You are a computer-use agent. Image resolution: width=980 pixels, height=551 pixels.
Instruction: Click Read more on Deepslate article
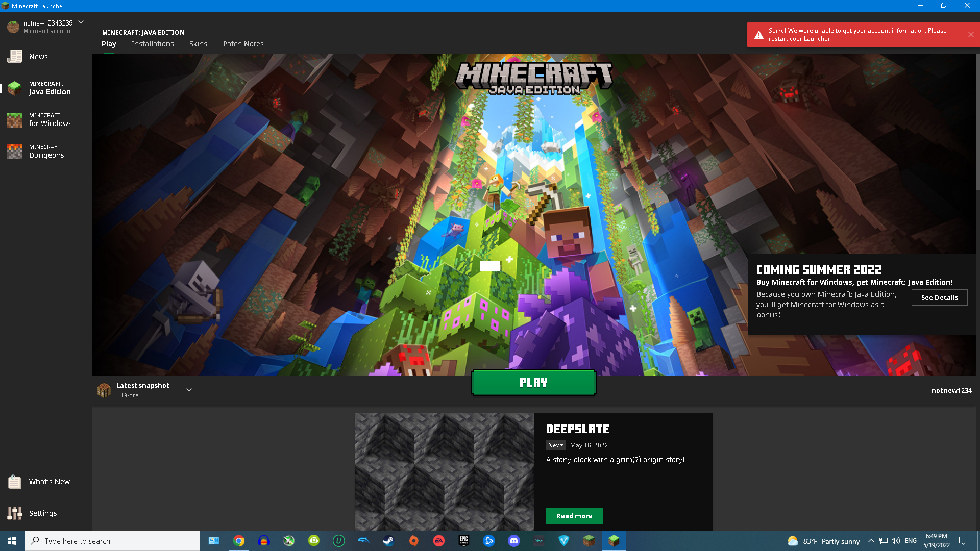tap(574, 516)
